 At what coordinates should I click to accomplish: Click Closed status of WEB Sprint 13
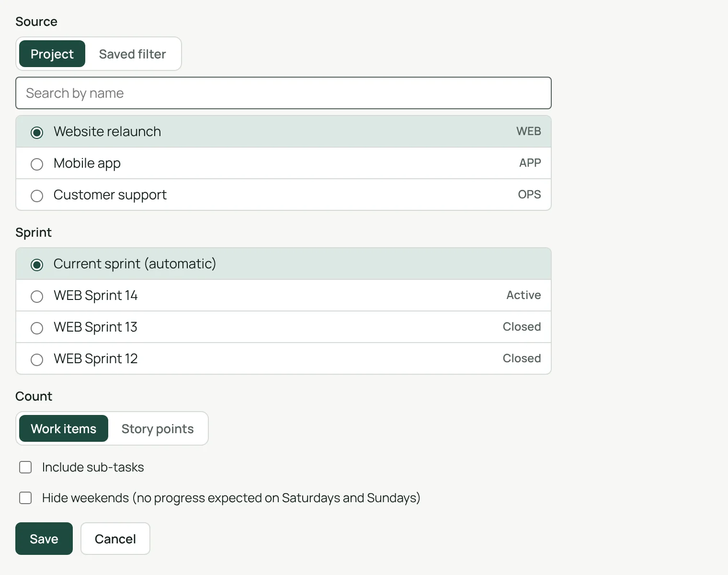(x=522, y=327)
